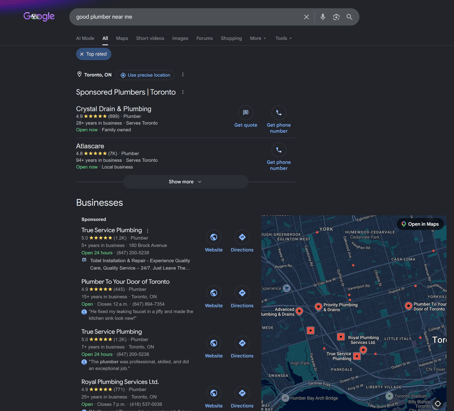The height and width of the screenshot is (411, 454).
Task: Open options menu next to True Service Plumbing
Action: coord(147,231)
